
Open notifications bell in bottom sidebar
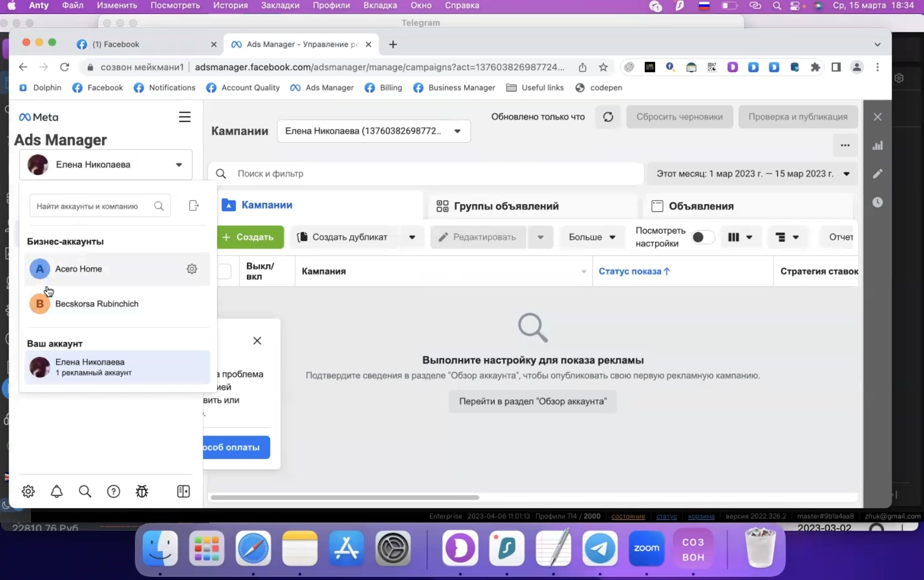57,491
